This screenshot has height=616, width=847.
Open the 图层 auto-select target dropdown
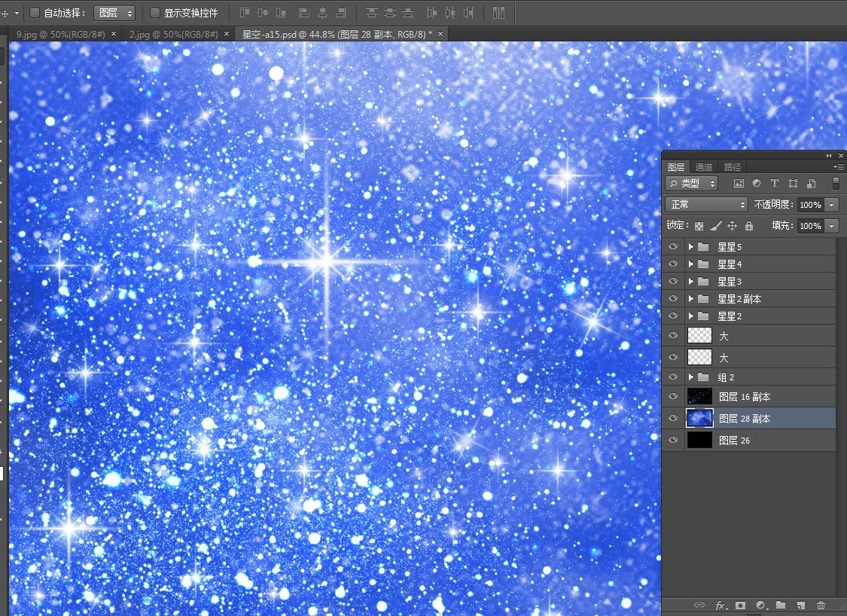[114, 13]
